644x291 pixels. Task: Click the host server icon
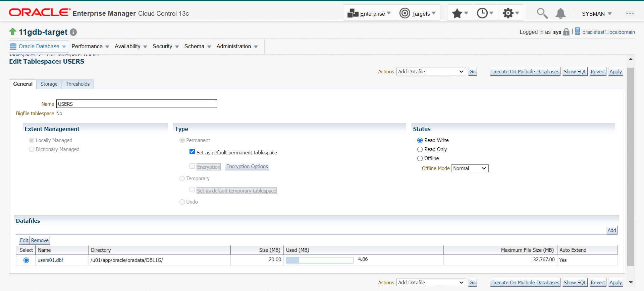coord(578,31)
